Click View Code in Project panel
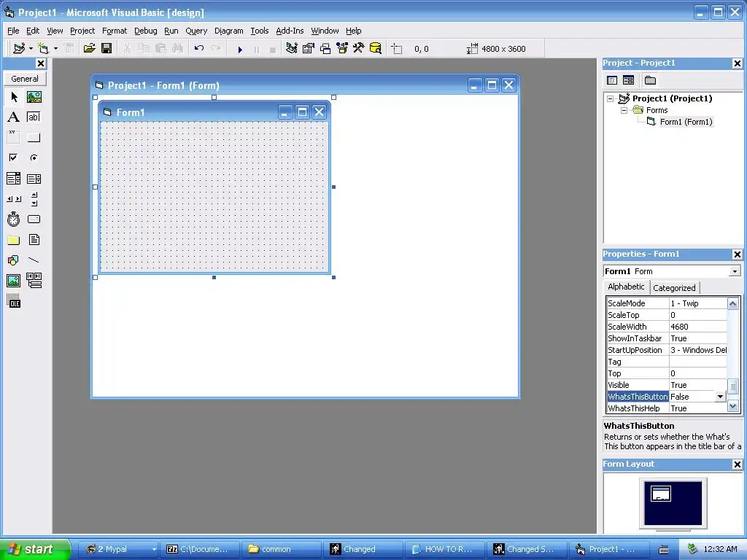747x560 pixels. point(613,80)
